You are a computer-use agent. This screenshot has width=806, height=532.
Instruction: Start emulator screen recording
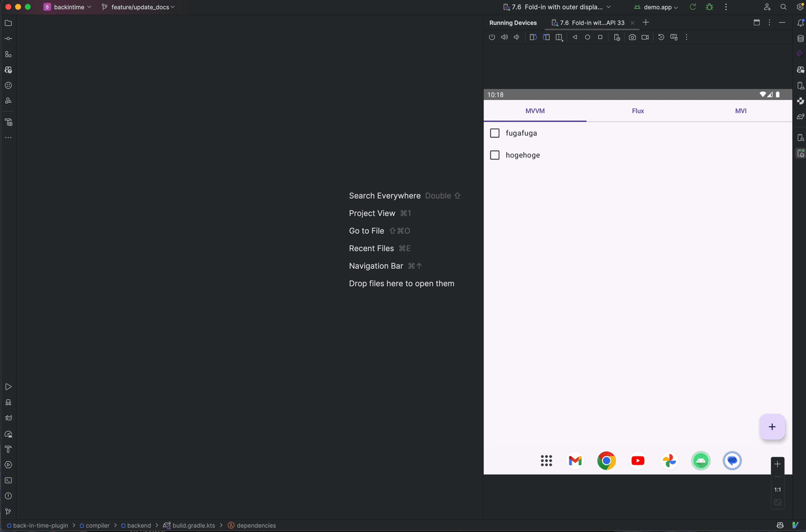click(x=645, y=37)
